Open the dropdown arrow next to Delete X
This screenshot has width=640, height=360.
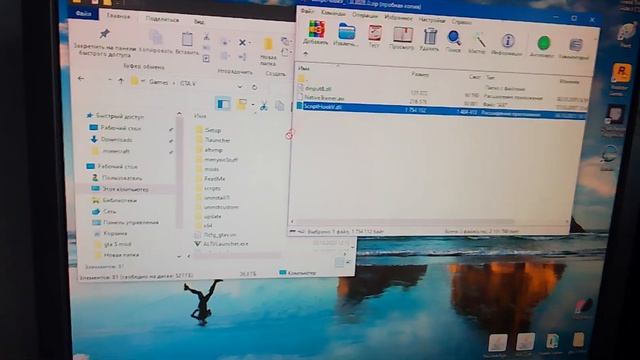click(249, 43)
